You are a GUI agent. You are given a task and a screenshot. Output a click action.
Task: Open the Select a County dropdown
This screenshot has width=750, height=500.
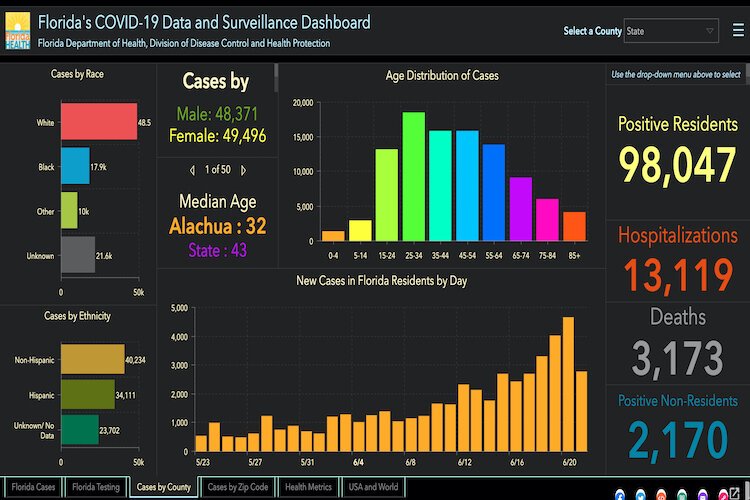click(671, 31)
